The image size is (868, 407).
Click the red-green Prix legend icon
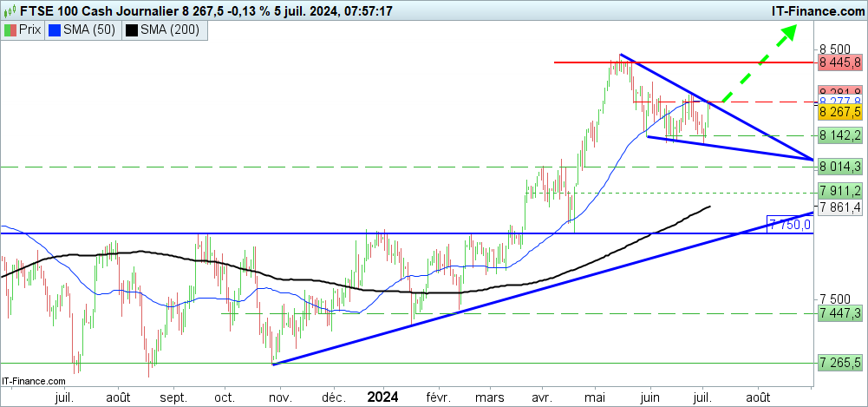coord(10,30)
